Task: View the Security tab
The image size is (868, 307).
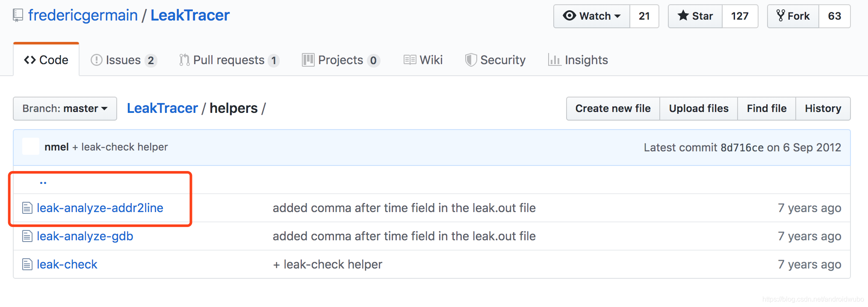Action: pos(495,60)
